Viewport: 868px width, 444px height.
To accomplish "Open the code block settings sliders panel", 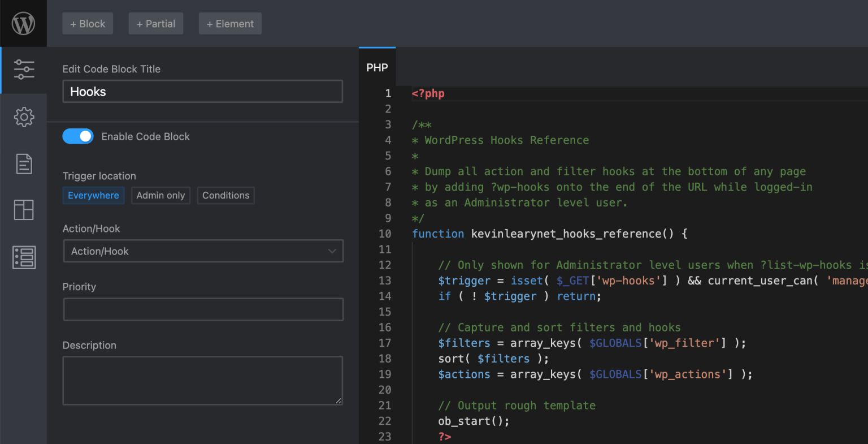I will [x=24, y=70].
